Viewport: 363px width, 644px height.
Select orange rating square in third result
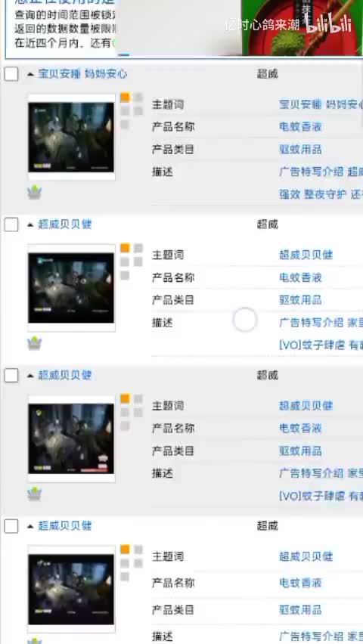pos(125,399)
